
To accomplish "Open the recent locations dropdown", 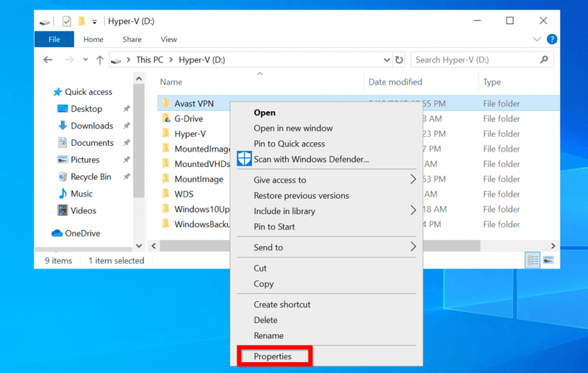I will click(x=85, y=60).
